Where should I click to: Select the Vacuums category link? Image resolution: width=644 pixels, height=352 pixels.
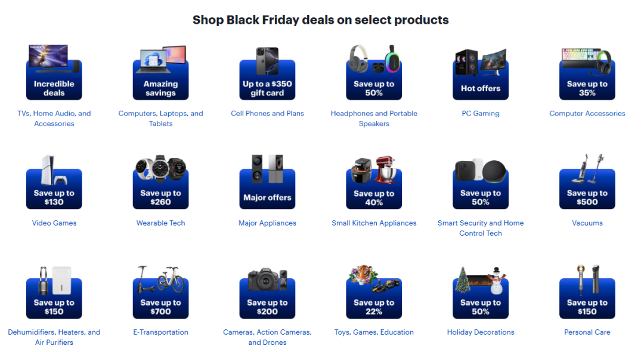[x=587, y=223]
